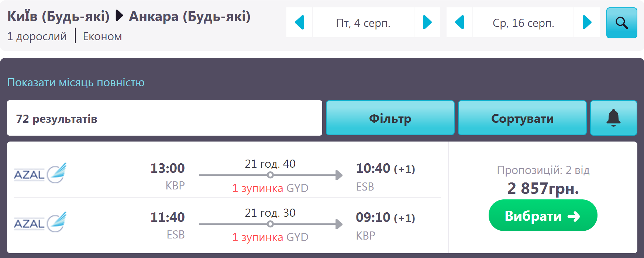Click the price alert bell icon
Screen dimensions: 644x258
(x=613, y=118)
